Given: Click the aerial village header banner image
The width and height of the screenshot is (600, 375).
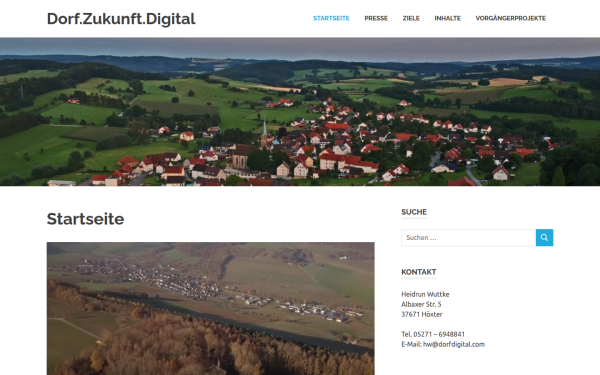Looking at the screenshot, I should click(x=300, y=112).
